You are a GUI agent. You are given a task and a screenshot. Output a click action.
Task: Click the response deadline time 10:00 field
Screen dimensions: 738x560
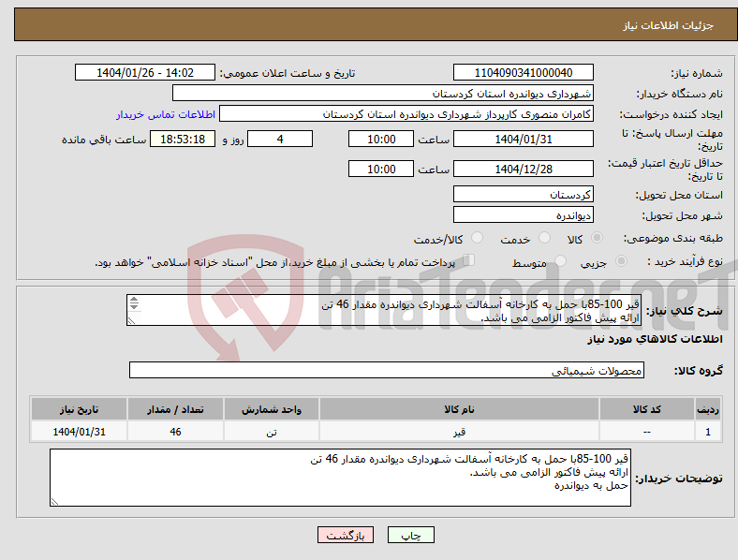pyautogui.click(x=381, y=139)
